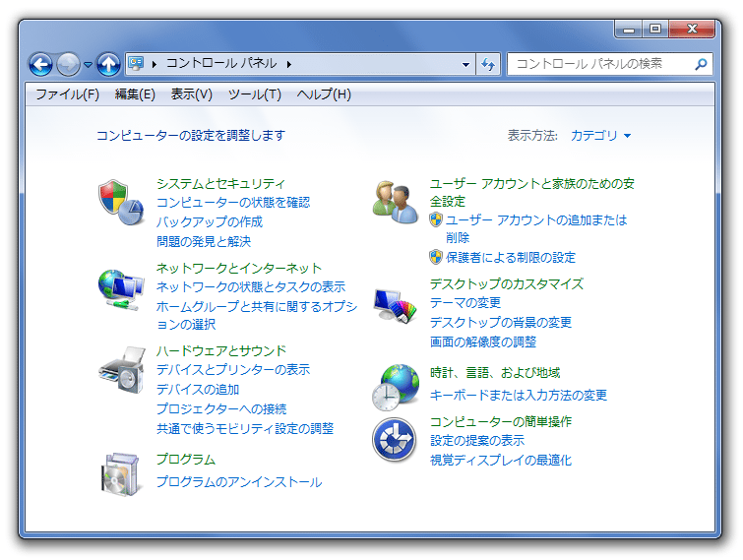Click デバイスの追加 link
The width and height of the screenshot is (743, 560).
tap(198, 390)
